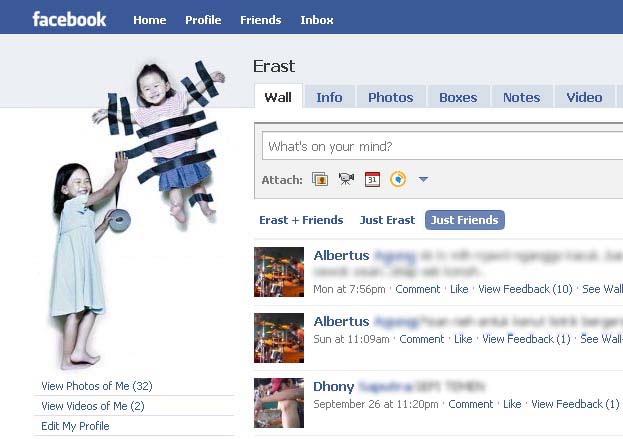Switch to the Photos tab
This screenshot has height=439, width=623.
click(x=391, y=97)
